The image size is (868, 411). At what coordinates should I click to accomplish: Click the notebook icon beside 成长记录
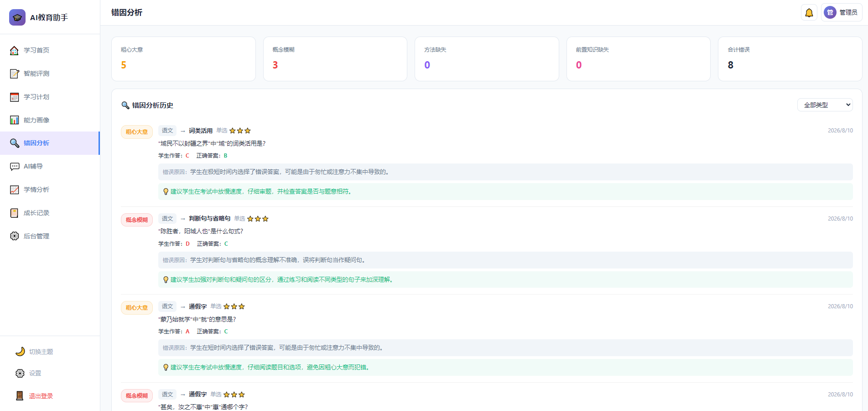tap(15, 213)
